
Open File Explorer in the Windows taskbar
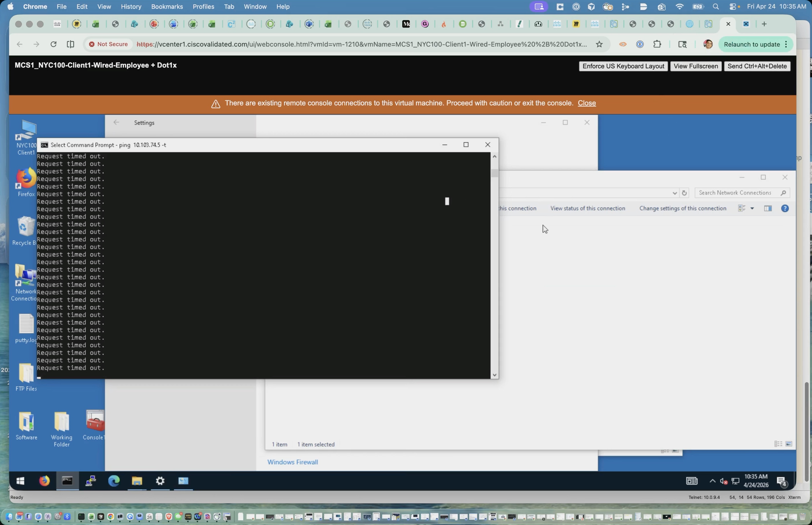(x=137, y=481)
